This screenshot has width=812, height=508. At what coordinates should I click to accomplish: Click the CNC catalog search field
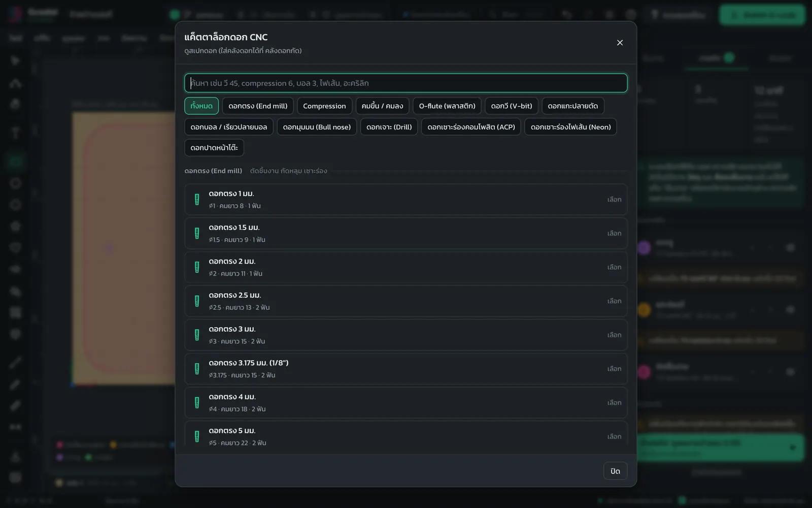point(406,83)
